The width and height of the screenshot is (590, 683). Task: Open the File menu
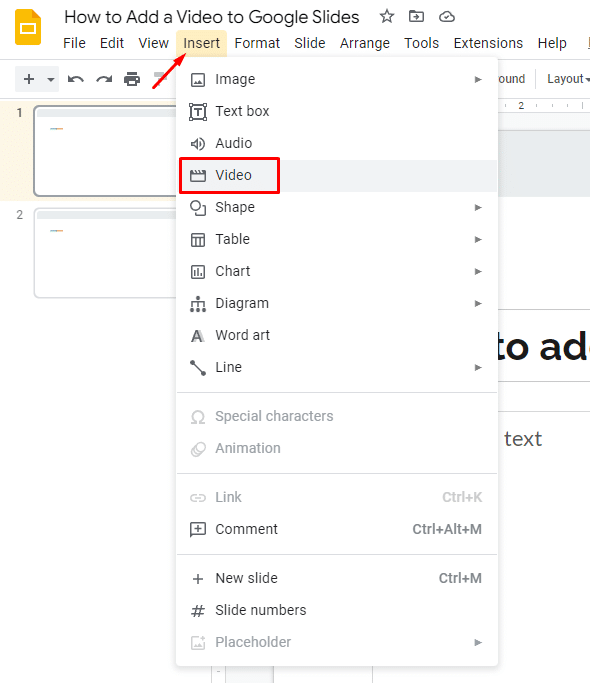pyautogui.click(x=74, y=43)
